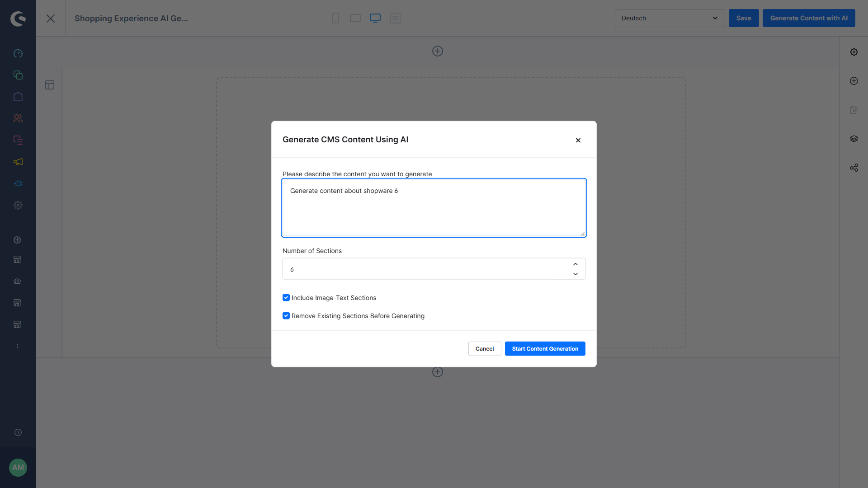Switch to mobile viewport preview
The image size is (868, 488).
(x=335, y=18)
